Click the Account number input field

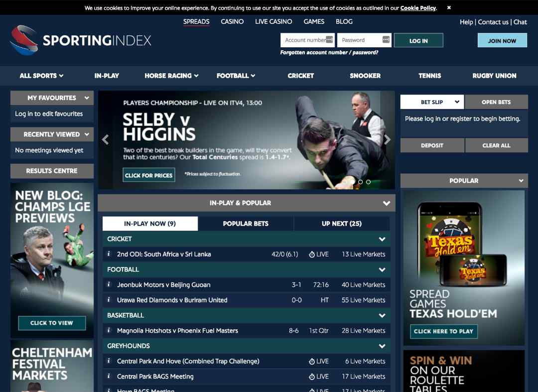[304, 40]
